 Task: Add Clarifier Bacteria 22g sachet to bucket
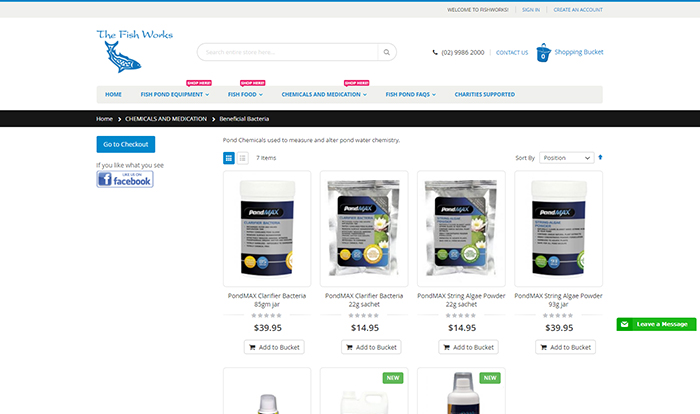tap(371, 347)
